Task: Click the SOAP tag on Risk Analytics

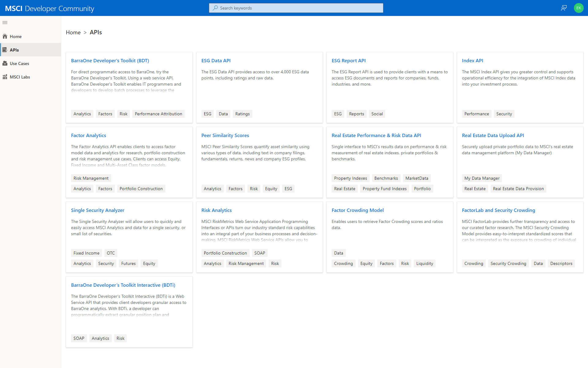Action: tap(260, 253)
